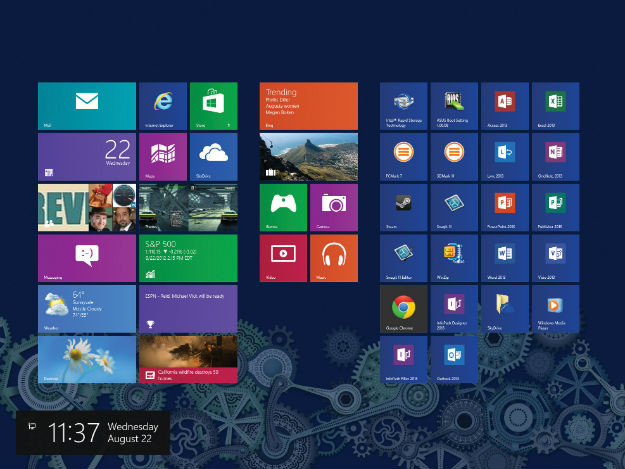Viewport: 625px width, 469px height.
Task: Launch Excel 2013 tile
Action: [554, 106]
